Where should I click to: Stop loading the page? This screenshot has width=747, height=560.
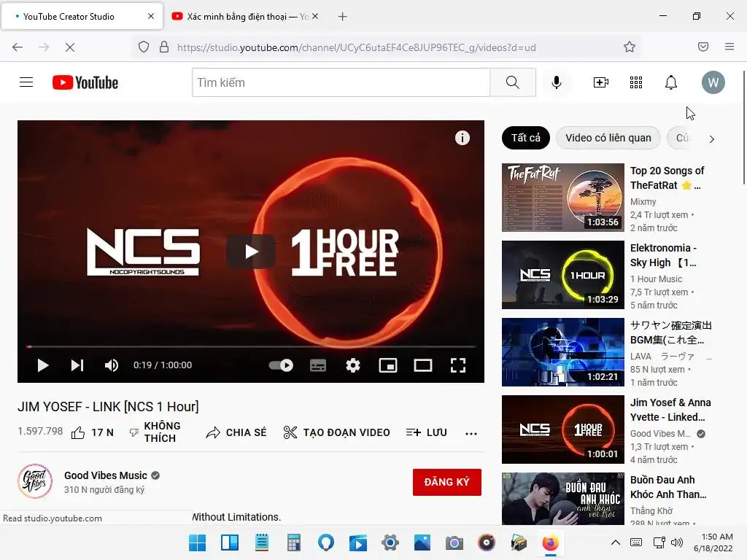point(69,47)
